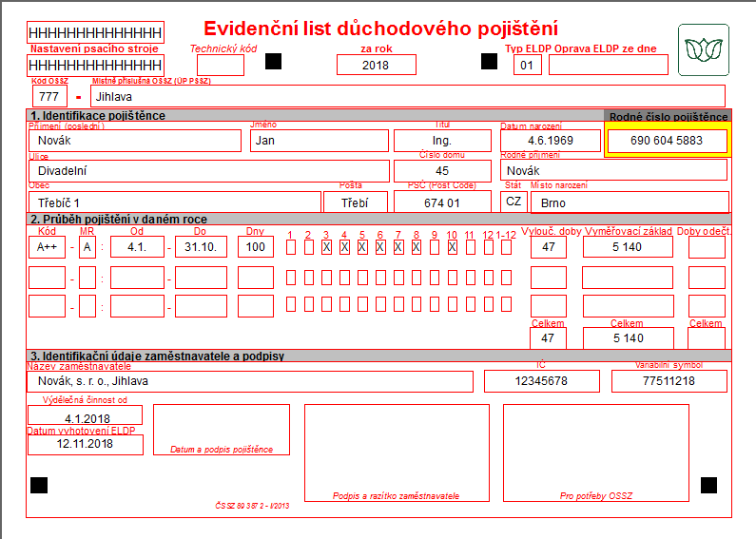
Task: Uncheck month 8 box in the A++ row
Action: point(417,247)
